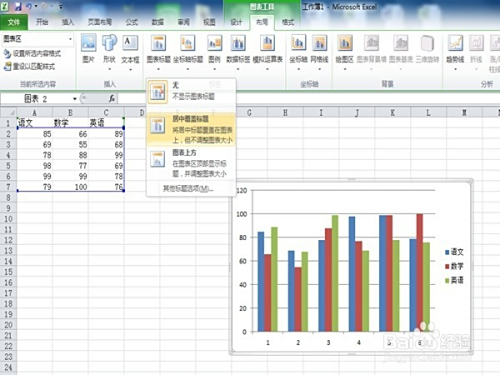Click the green 英语 legend entry in chart
This screenshot has height=375, width=500.
point(454,280)
